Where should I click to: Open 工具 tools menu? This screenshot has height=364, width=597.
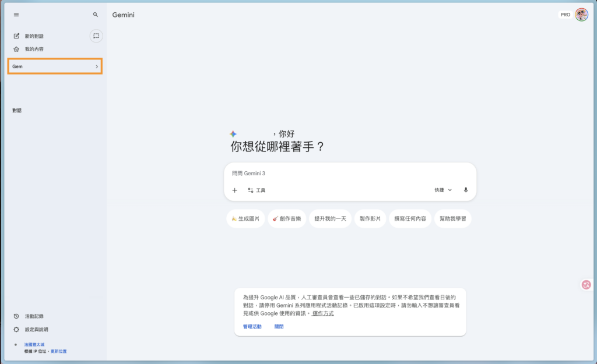click(257, 190)
